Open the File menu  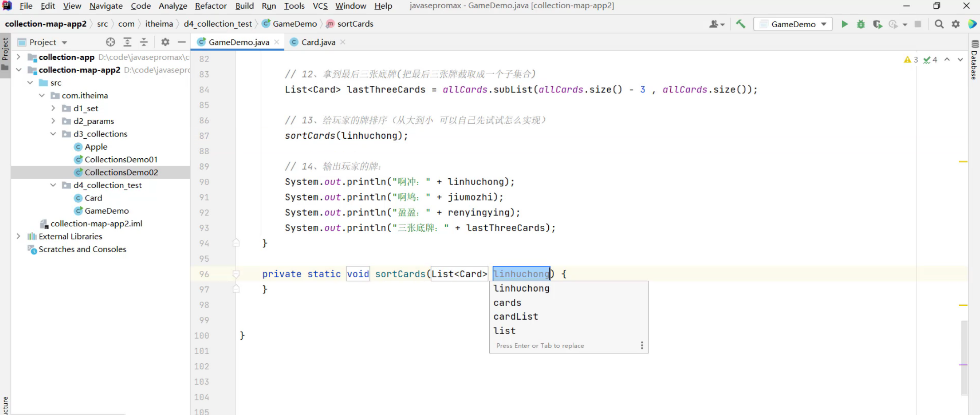pyautogui.click(x=26, y=6)
